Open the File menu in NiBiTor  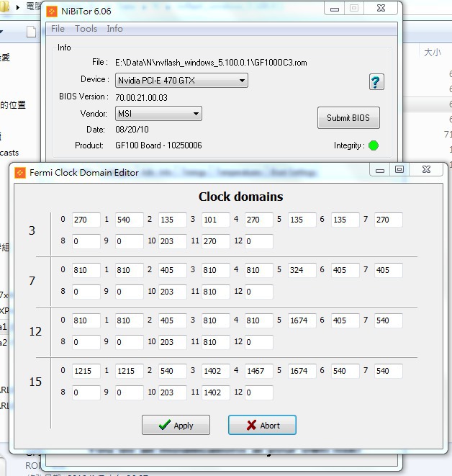(58, 29)
